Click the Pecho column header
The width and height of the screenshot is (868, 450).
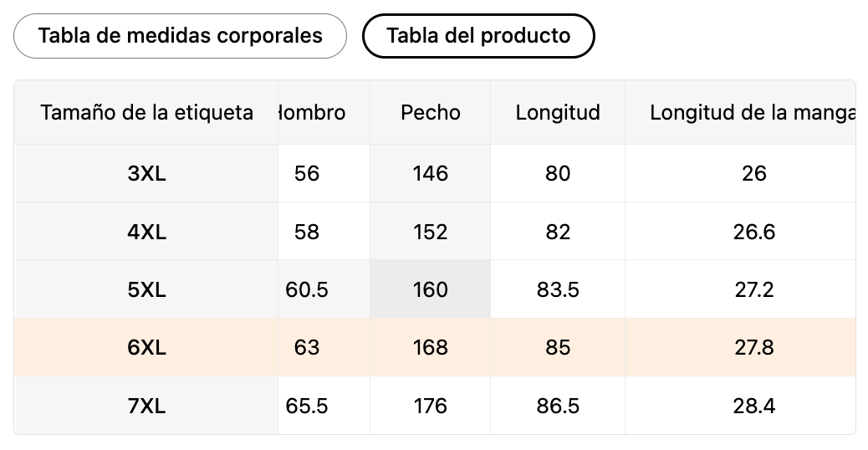pyautogui.click(x=431, y=112)
